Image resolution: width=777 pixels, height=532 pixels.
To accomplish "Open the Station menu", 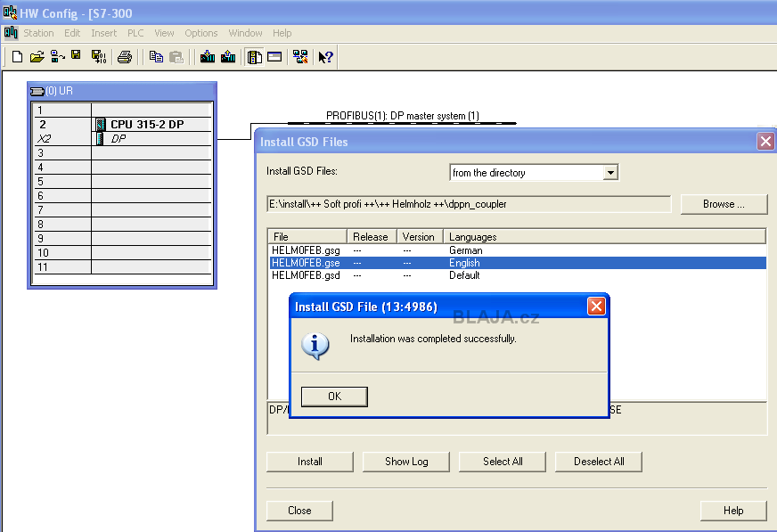I will coord(38,33).
